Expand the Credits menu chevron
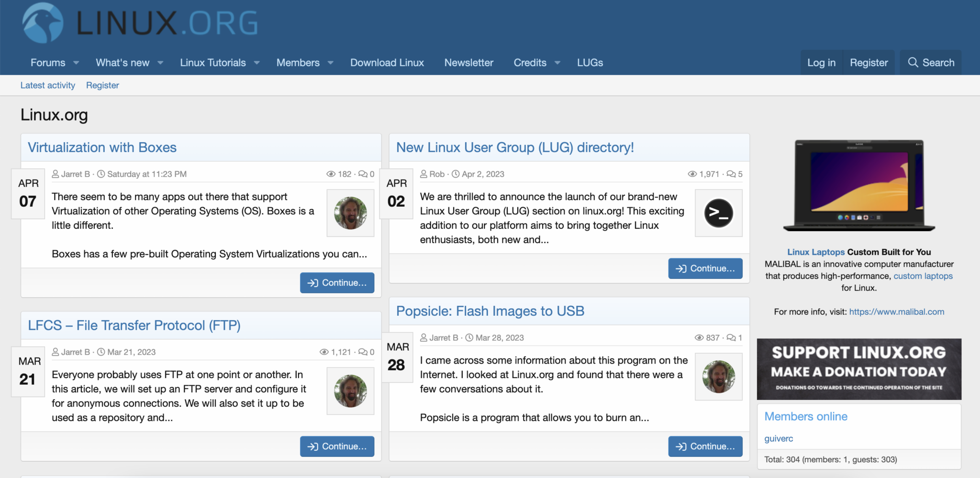980x478 pixels. click(x=557, y=62)
